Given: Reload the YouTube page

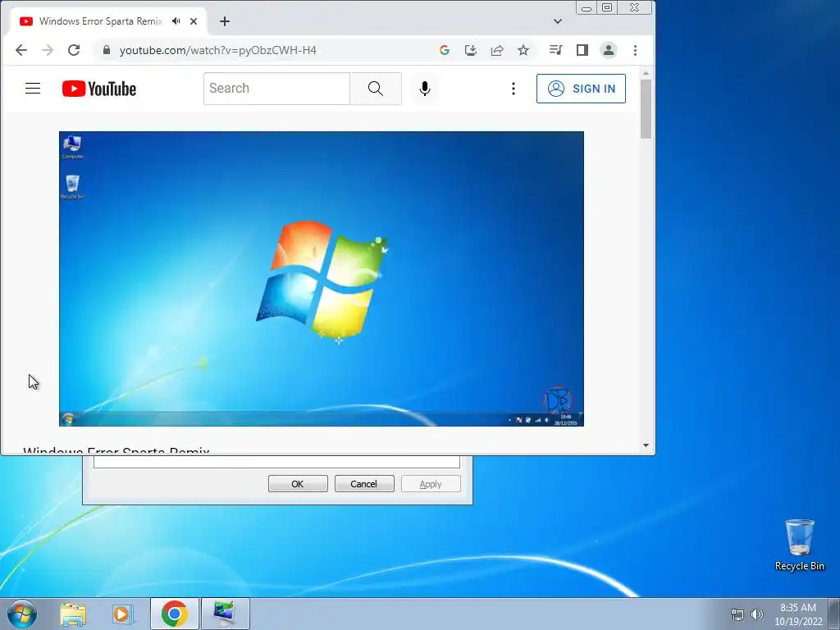Looking at the screenshot, I should point(74,50).
